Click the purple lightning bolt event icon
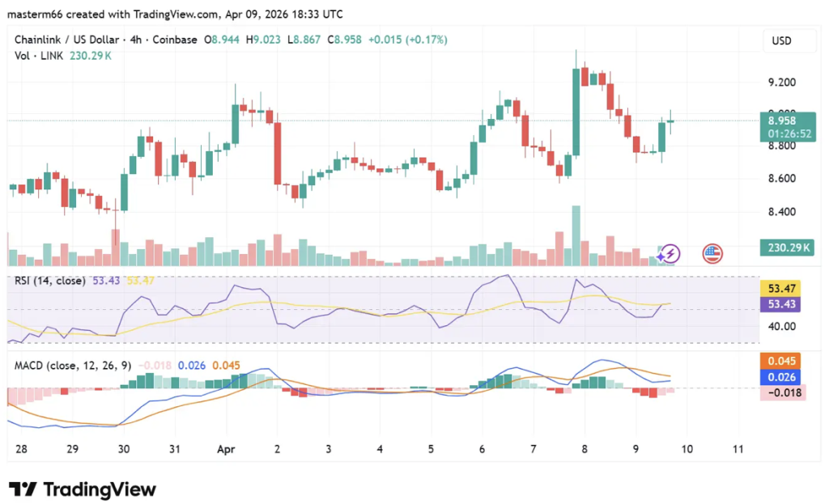This screenshot has height=504, width=829. pyautogui.click(x=669, y=254)
